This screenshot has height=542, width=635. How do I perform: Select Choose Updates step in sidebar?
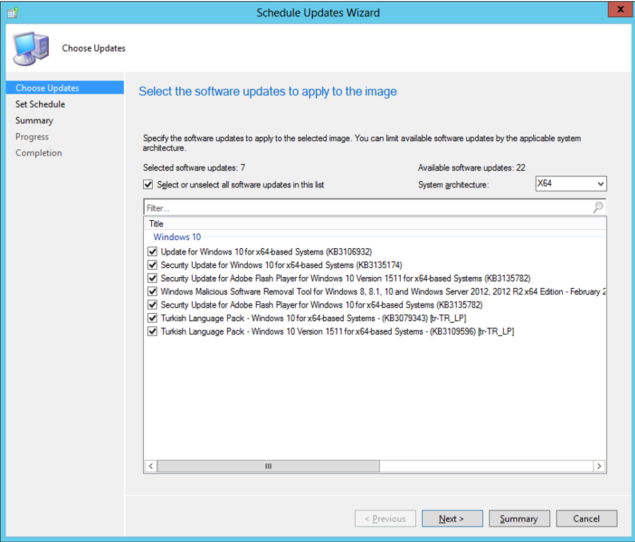click(x=45, y=88)
